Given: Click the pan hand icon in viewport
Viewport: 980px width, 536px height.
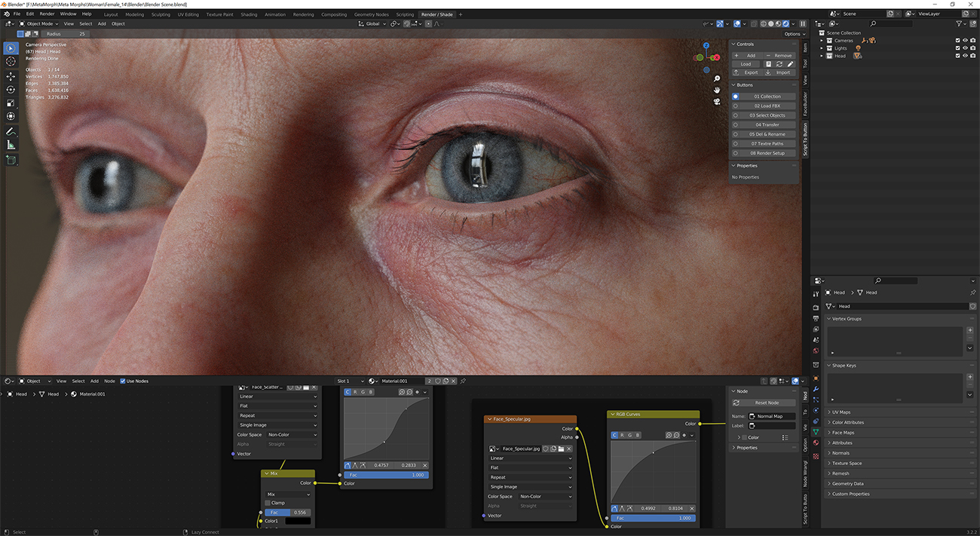Looking at the screenshot, I should [716, 90].
